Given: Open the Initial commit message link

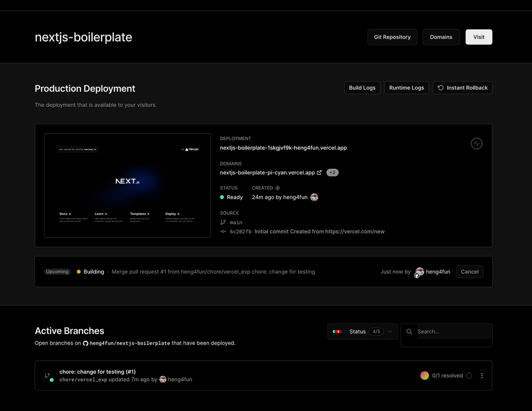Looking at the screenshot, I should 320,232.
